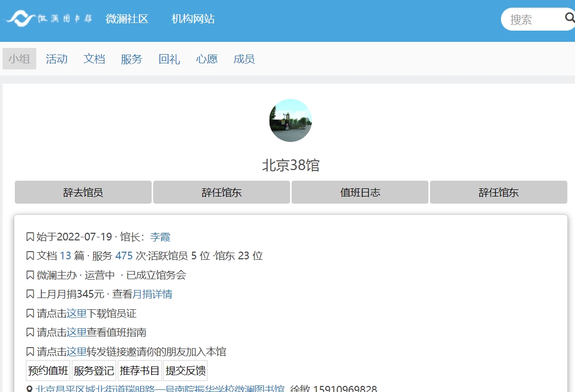Open the 北京38馆 round avatar image
Screen dimensions: 575x392
(x=291, y=120)
